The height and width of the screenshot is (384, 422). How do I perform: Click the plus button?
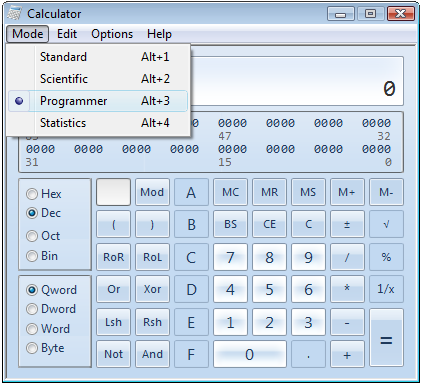[x=347, y=354]
